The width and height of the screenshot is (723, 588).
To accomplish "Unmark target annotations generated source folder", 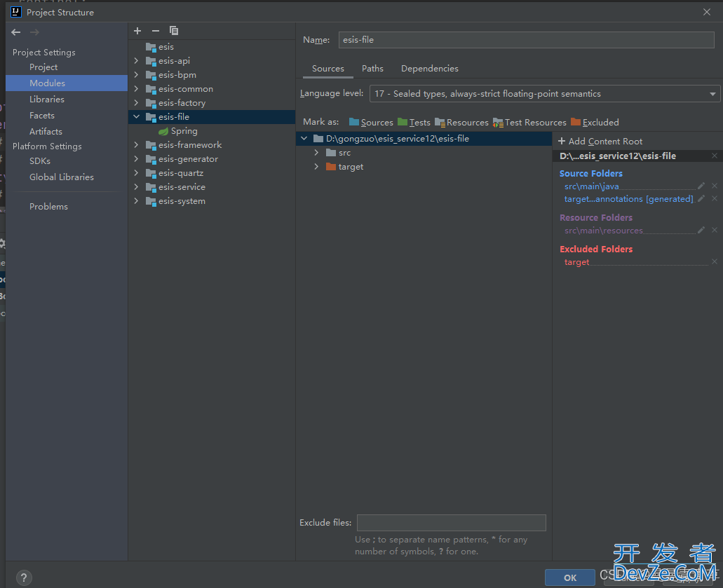I will pyautogui.click(x=715, y=198).
